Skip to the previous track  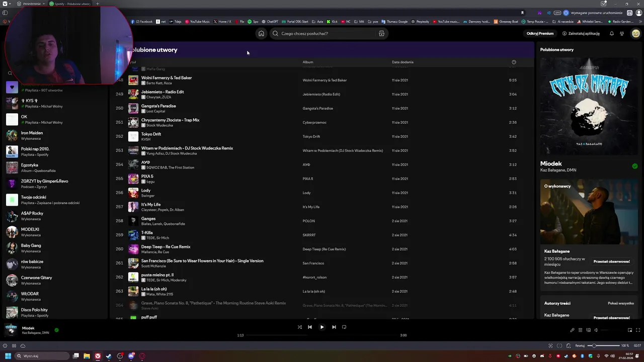pyautogui.click(x=310, y=327)
